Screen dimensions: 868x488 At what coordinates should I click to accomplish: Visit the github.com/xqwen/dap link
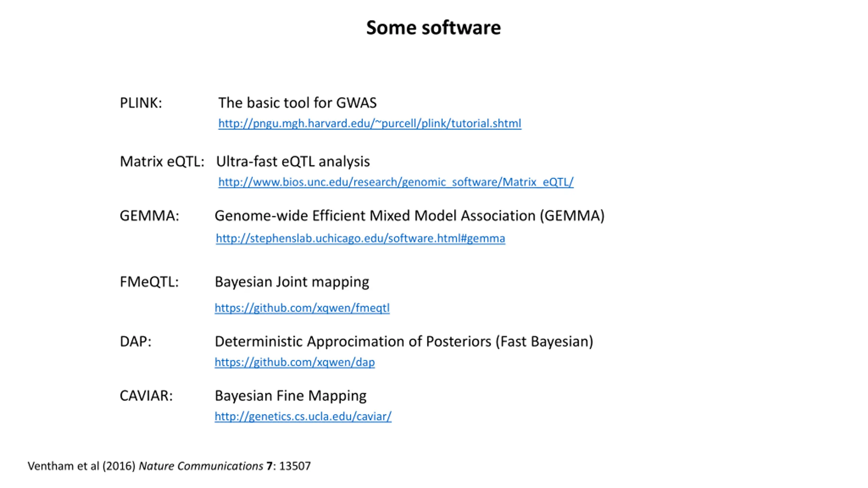[295, 362]
